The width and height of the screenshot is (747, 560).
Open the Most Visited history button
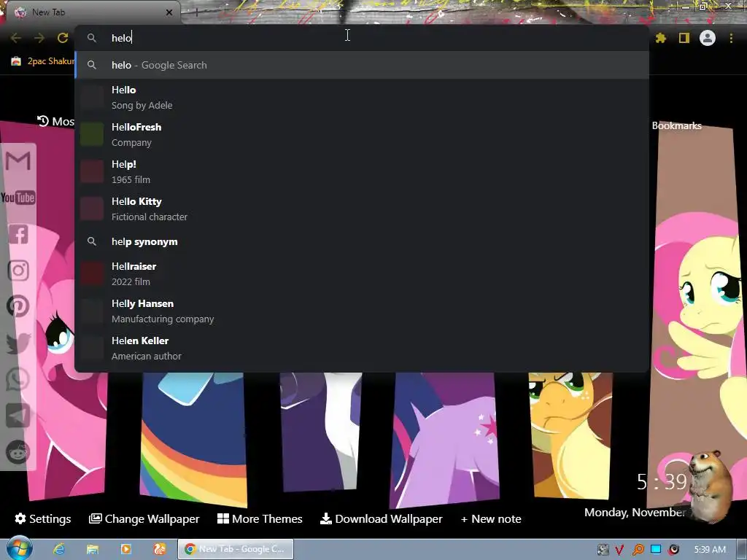tap(56, 122)
